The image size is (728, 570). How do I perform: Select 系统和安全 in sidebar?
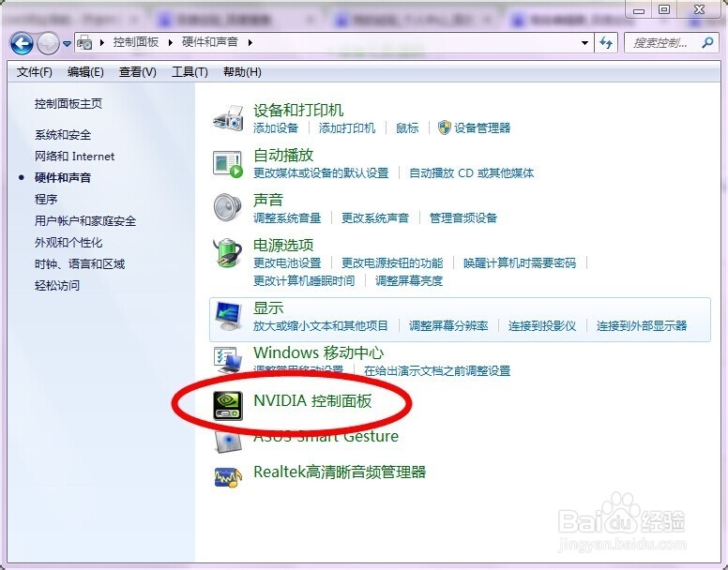click(x=63, y=135)
